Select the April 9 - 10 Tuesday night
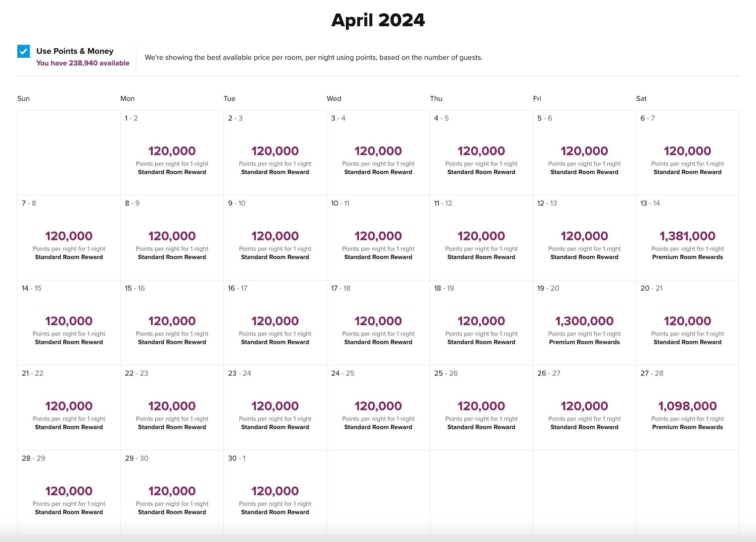This screenshot has height=542, width=756. tap(275, 237)
